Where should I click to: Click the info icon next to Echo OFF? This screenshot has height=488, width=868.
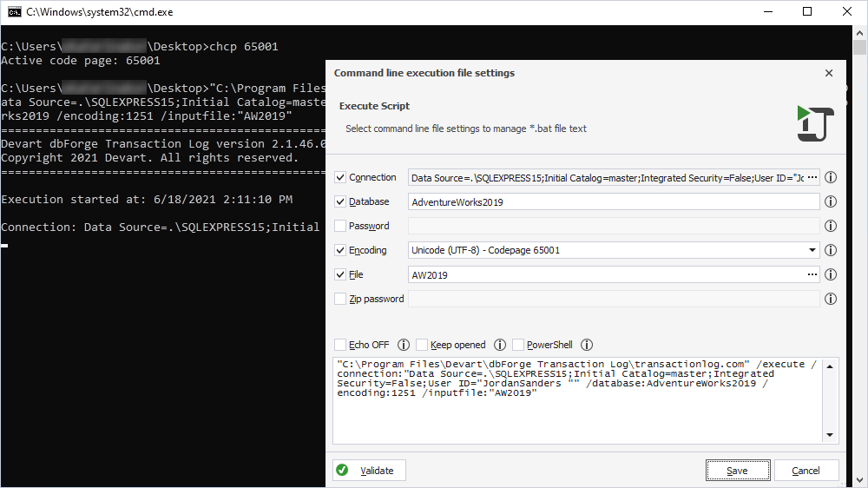coord(404,345)
